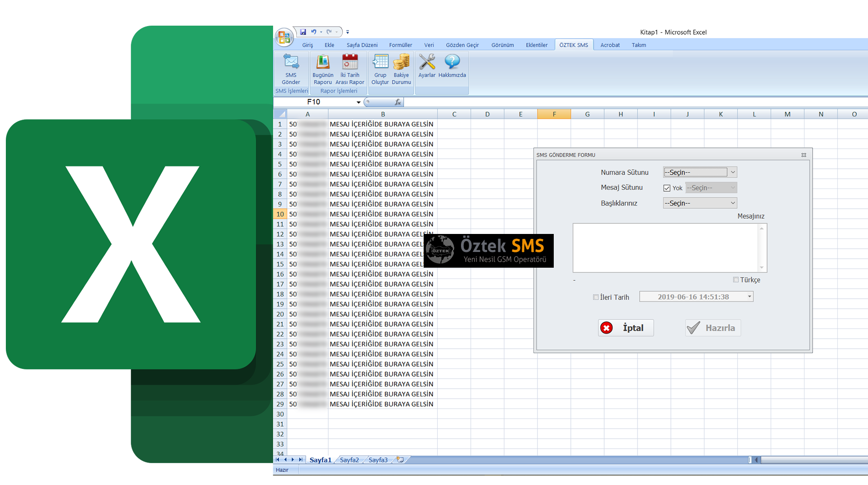
Task: Click the İptal button
Action: tap(626, 328)
